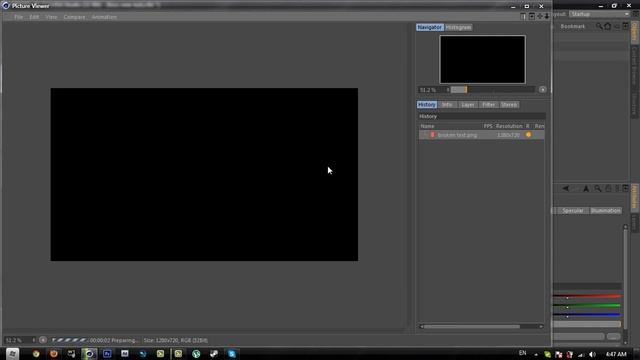Open the Specular tab in main window

pos(573,211)
